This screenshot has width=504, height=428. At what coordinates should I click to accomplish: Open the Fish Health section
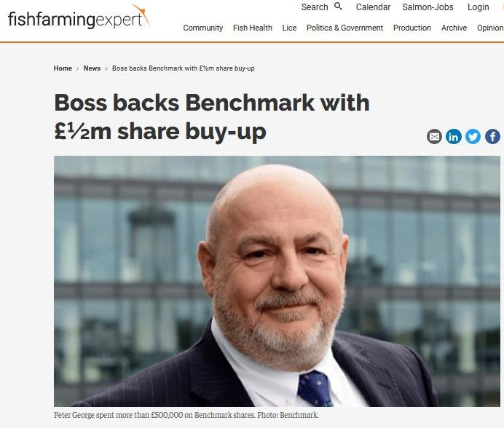(x=252, y=28)
